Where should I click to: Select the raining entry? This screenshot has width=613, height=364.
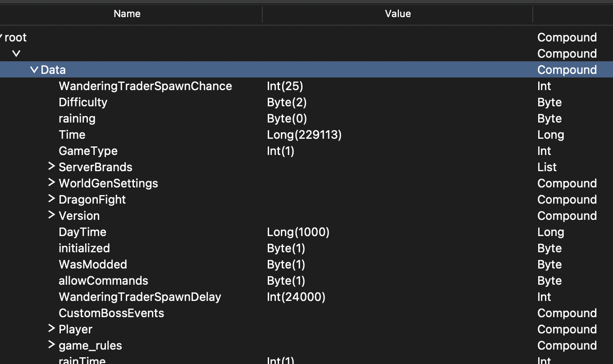[77, 118]
